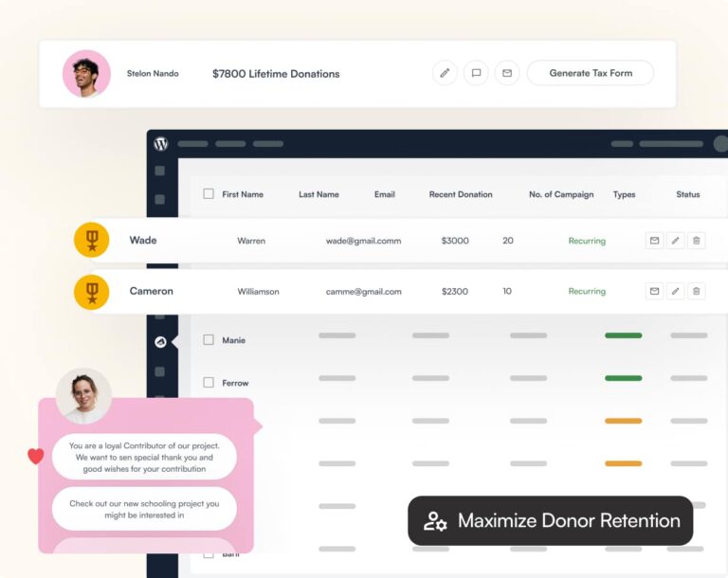Image resolution: width=728 pixels, height=578 pixels.
Task: Email Cameron using the envelope icon
Action: click(654, 291)
